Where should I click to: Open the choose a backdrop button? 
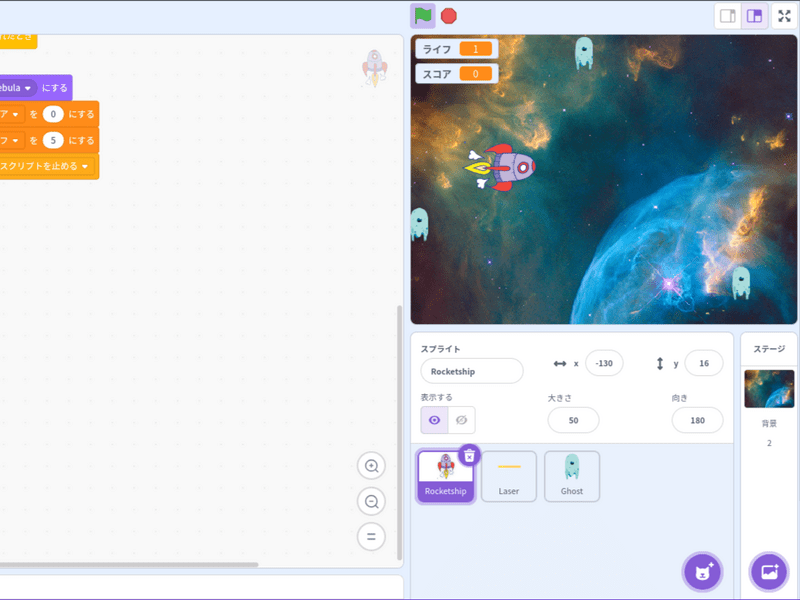pyautogui.click(x=769, y=572)
